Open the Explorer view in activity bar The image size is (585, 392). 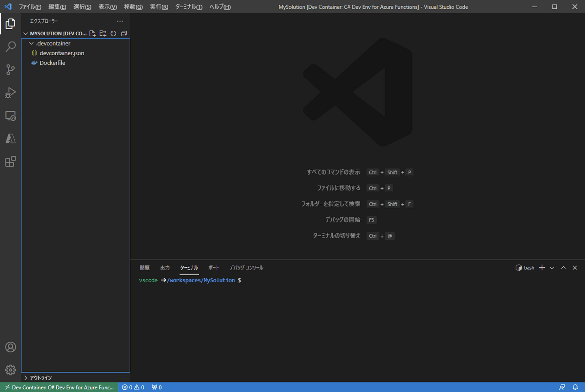point(11,24)
